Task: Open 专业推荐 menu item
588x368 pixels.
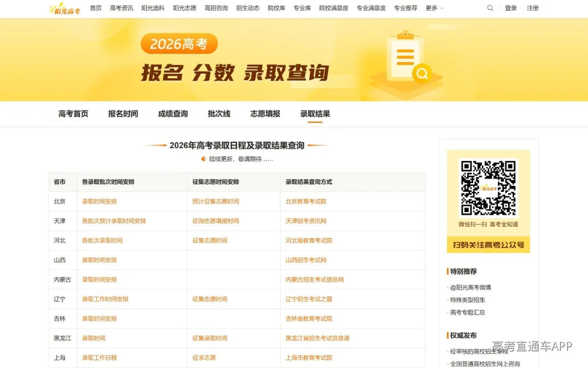Action: point(406,8)
